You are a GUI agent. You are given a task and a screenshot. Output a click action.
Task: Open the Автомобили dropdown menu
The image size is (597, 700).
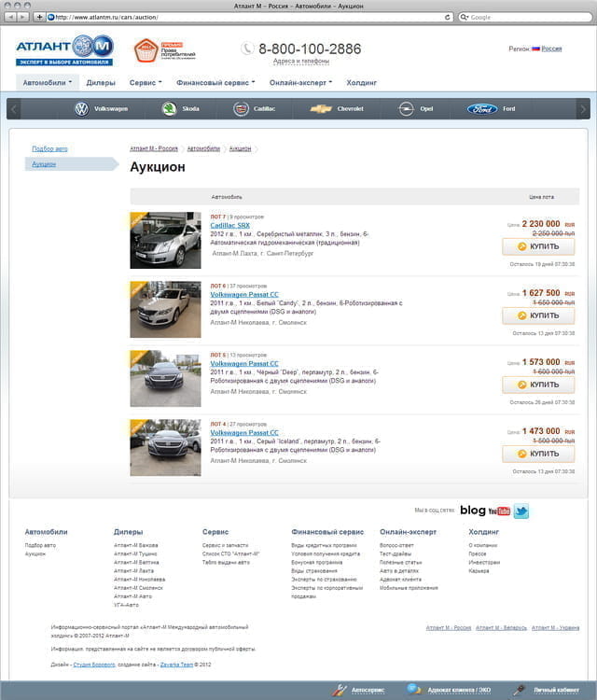(x=48, y=82)
